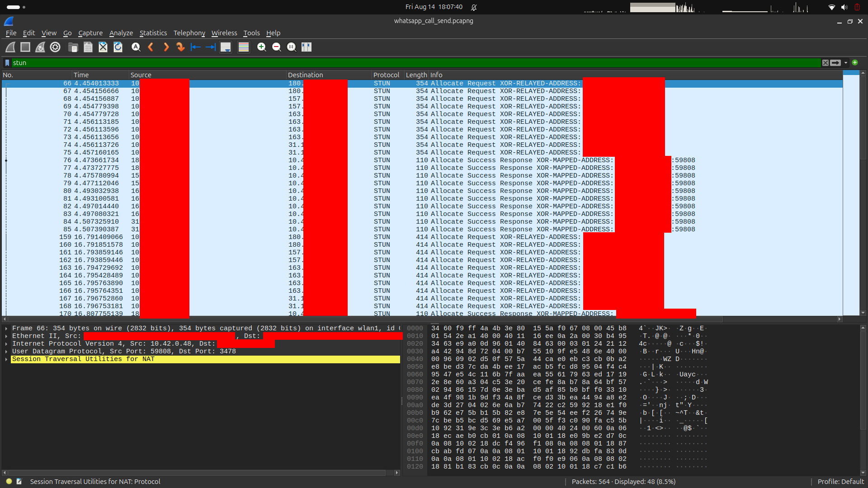Select packet 85 at time 4.507390387
This screenshot has width=868, height=488.
(422, 230)
